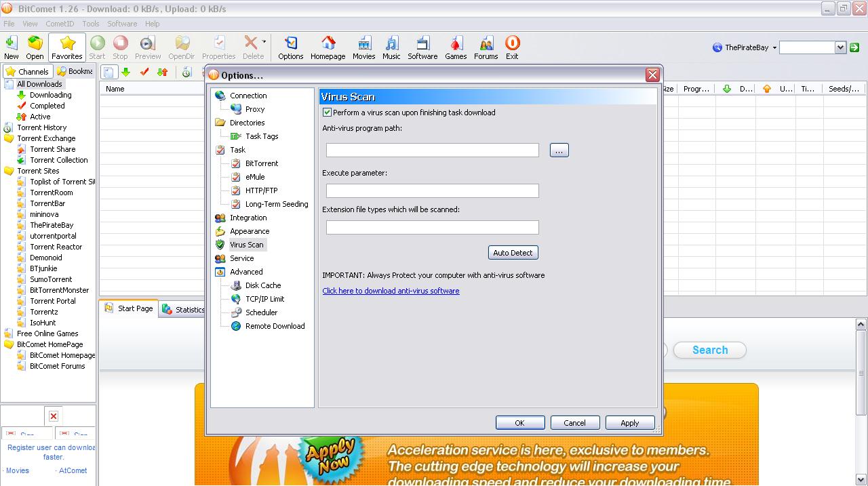Open the search engine field dropdown arrow
The image size is (868, 486).
[840, 47]
